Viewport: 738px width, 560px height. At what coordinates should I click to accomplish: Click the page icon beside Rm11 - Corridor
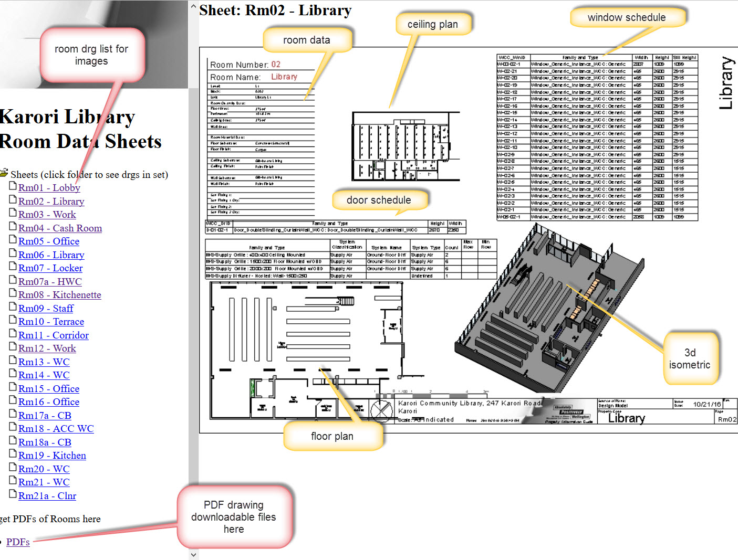tap(13, 333)
